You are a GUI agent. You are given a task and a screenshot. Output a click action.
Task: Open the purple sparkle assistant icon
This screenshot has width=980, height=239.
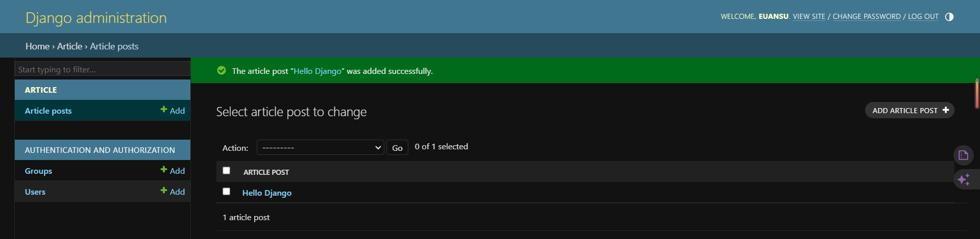(x=964, y=179)
